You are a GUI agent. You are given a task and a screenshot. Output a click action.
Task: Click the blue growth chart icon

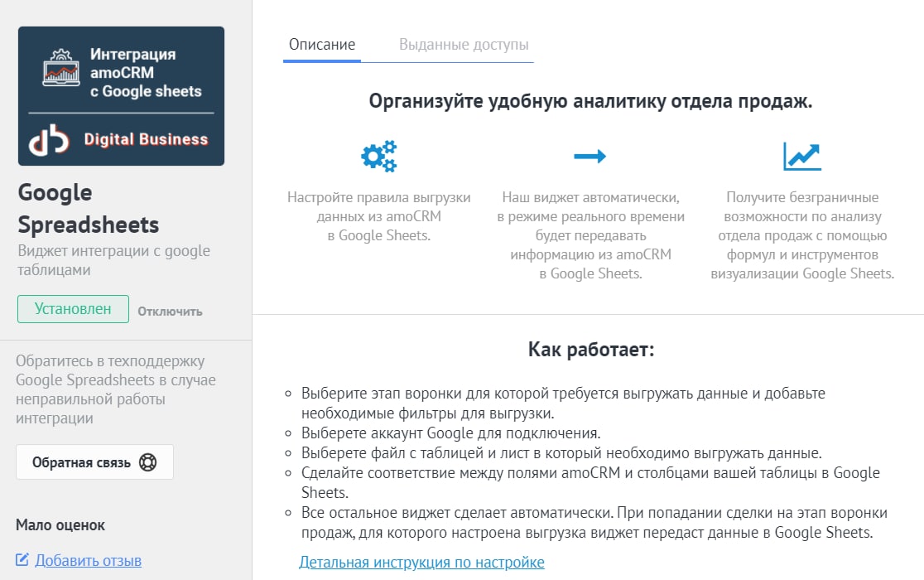(x=802, y=157)
